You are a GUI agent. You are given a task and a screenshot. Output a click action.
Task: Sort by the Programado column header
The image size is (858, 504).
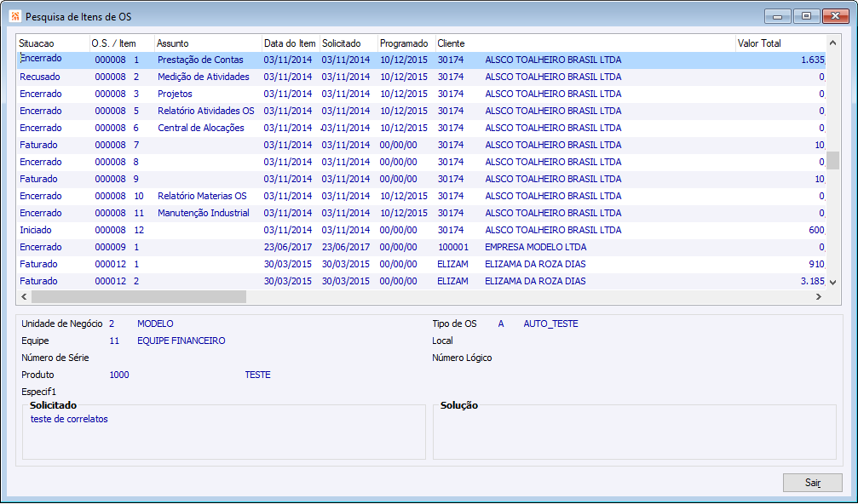pyautogui.click(x=407, y=43)
